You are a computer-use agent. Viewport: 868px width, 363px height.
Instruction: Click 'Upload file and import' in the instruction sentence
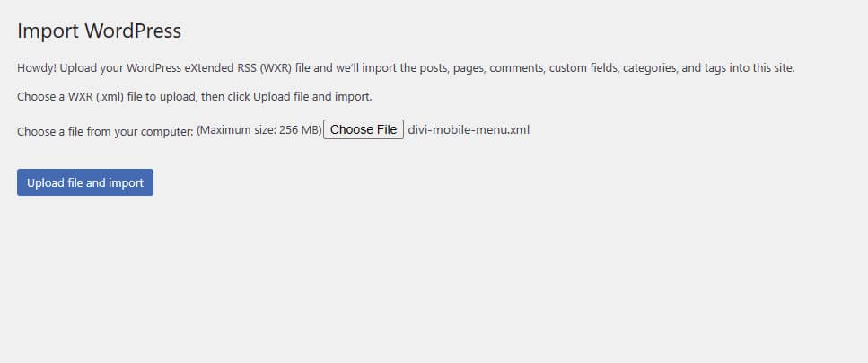pos(311,96)
